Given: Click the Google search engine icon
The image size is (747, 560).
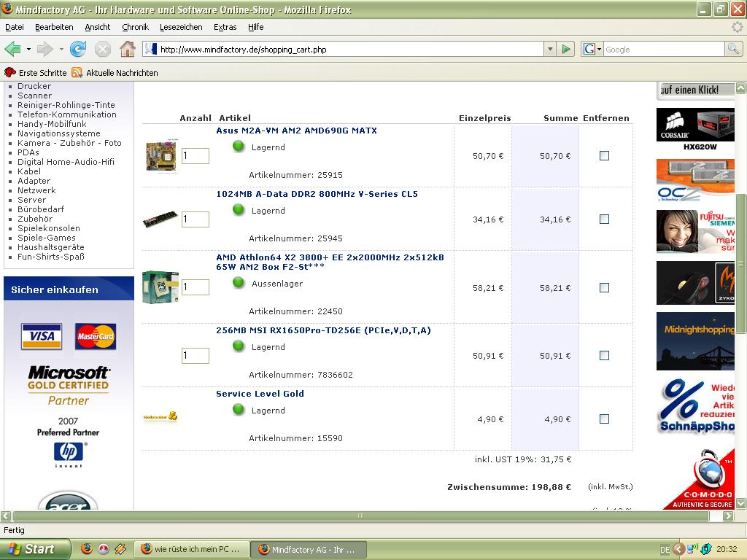Looking at the screenshot, I should click(x=589, y=49).
